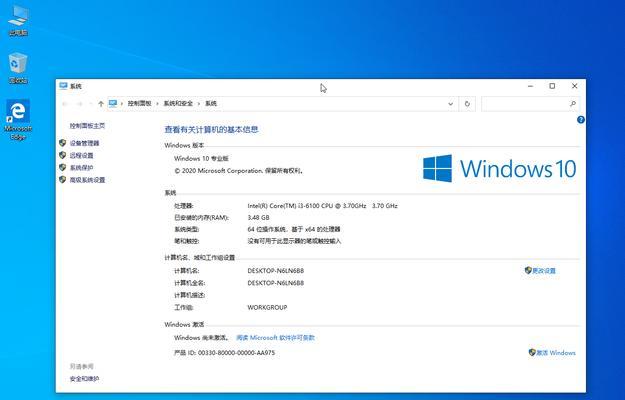Viewport: 625px width, 400px height.
Task: Minimize the System window
Action: 530,86
